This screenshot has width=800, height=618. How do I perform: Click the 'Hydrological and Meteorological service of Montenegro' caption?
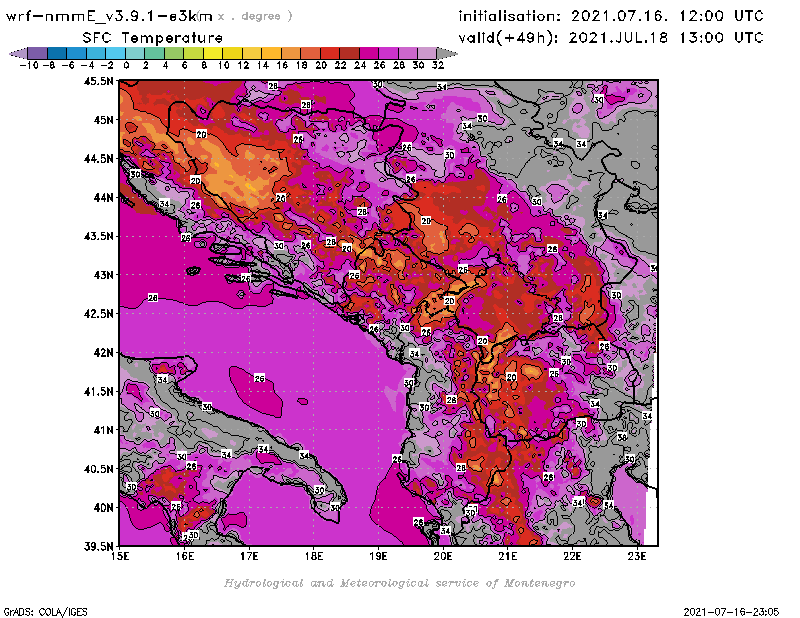point(399,583)
